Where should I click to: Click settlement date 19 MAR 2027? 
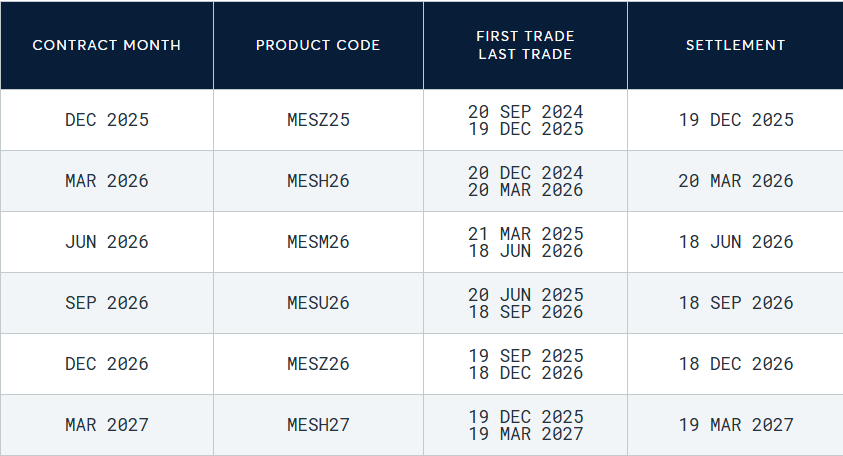pos(735,425)
